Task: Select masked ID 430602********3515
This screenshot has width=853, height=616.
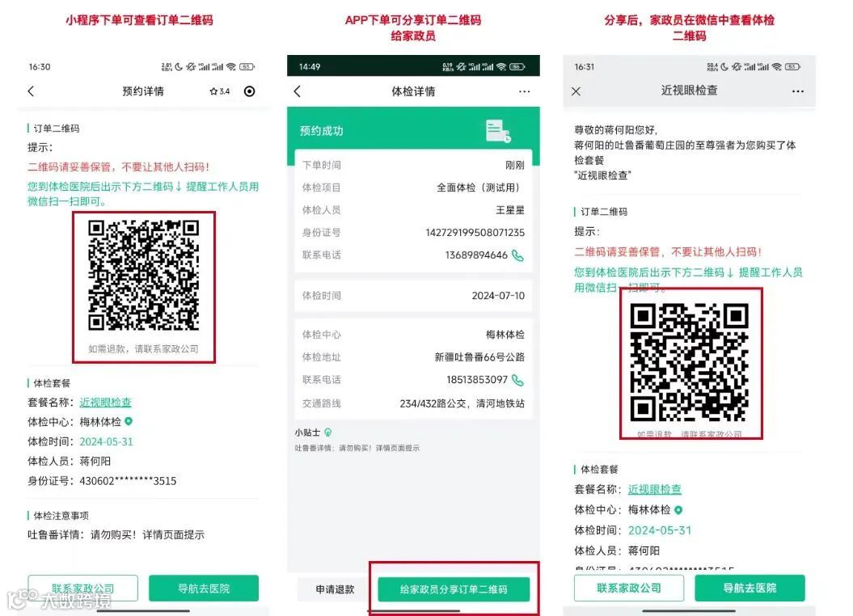Action: 128,481
